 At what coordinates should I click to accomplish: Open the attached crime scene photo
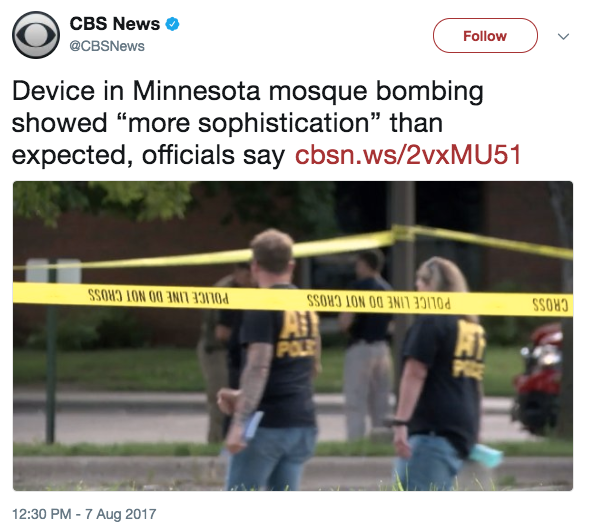click(293, 336)
